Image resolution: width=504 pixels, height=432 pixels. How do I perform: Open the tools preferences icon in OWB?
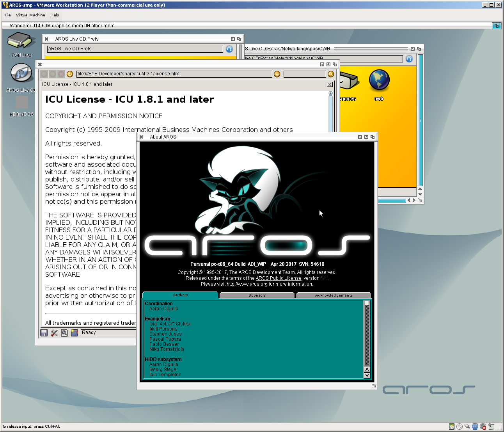[54, 333]
